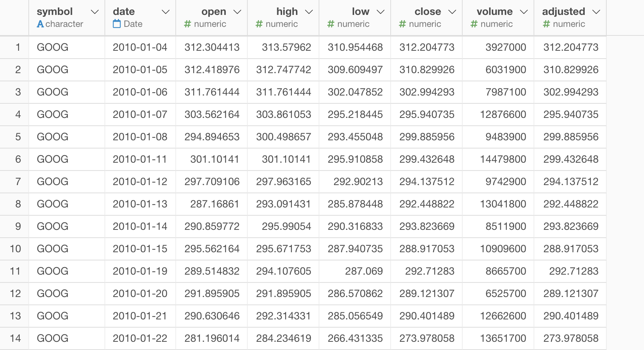The width and height of the screenshot is (644, 350).
Task: Click close value 288.917053 in row 10
Action: 427,249
